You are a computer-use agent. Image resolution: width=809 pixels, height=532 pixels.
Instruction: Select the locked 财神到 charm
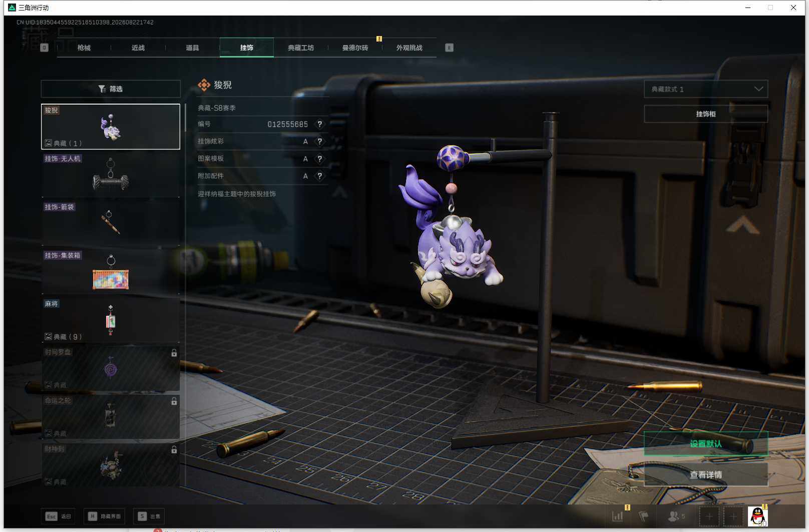[111, 465]
